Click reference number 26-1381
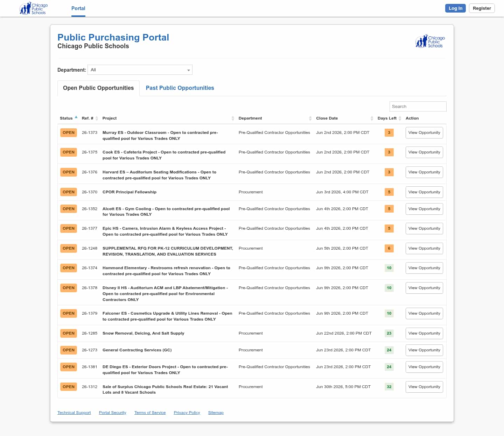 pyautogui.click(x=90, y=367)
